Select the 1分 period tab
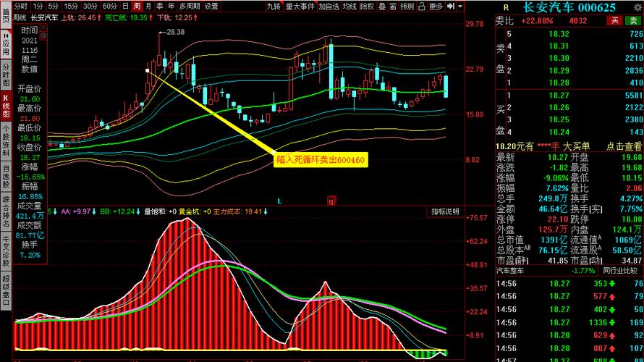This screenshot has width=644, height=362. tap(38, 7)
